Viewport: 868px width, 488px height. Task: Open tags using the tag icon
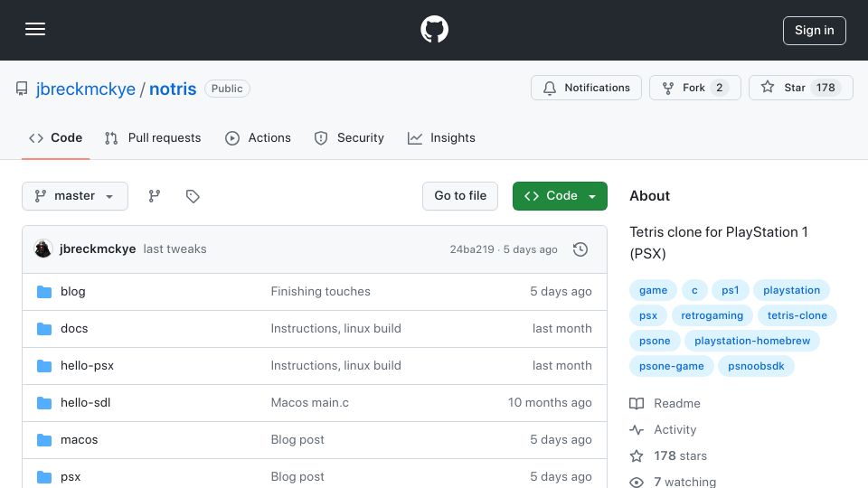point(193,196)
